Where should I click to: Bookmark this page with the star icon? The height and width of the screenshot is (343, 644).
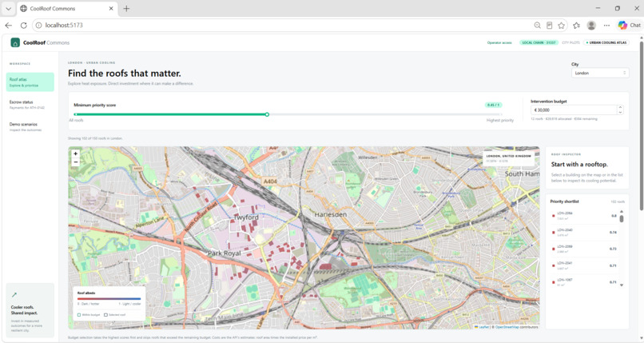tap(561, 25)
